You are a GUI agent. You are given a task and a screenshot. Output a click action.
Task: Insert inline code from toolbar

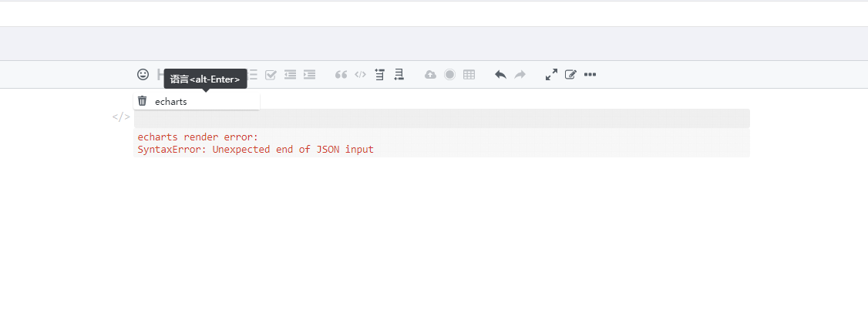pos(360,74)
